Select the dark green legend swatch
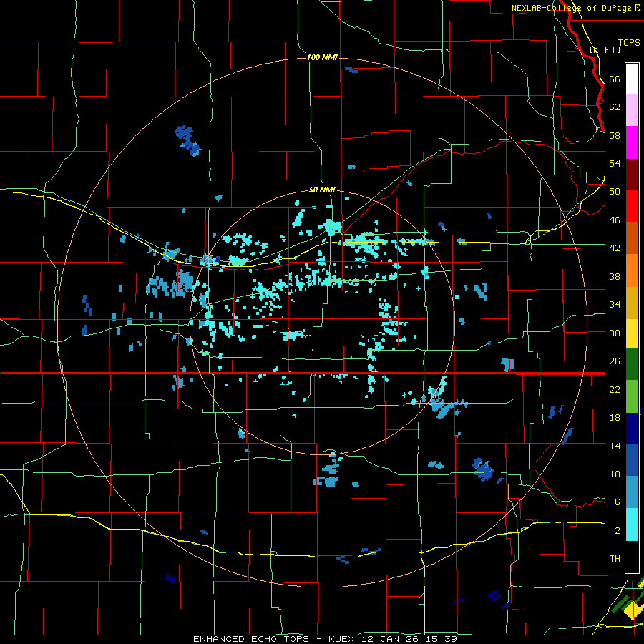 point(632,364)
